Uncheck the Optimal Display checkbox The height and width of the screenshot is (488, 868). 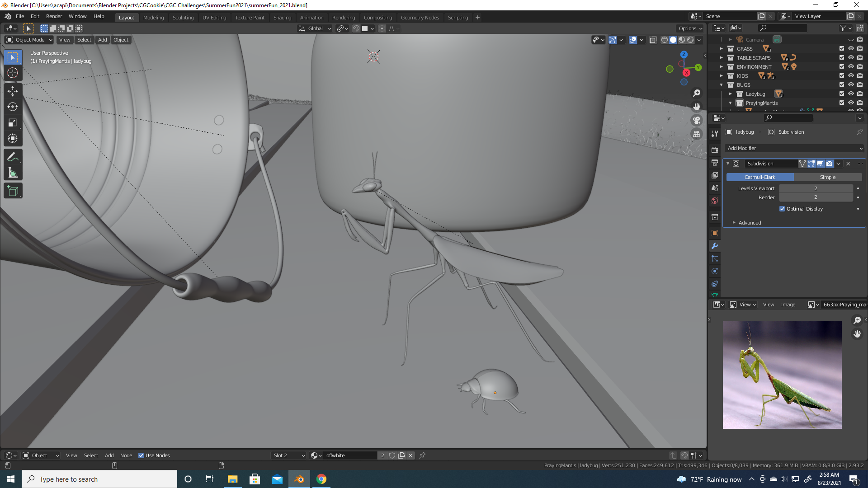pos(782,209)
